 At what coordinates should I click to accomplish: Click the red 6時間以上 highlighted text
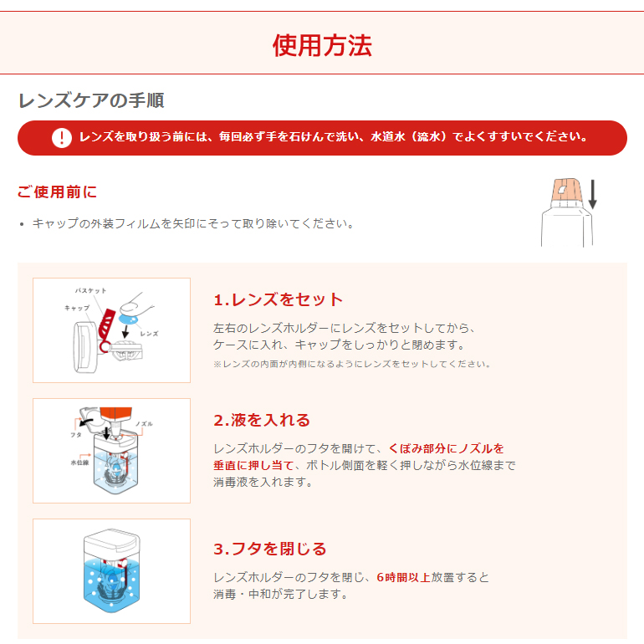coord(403,577)
